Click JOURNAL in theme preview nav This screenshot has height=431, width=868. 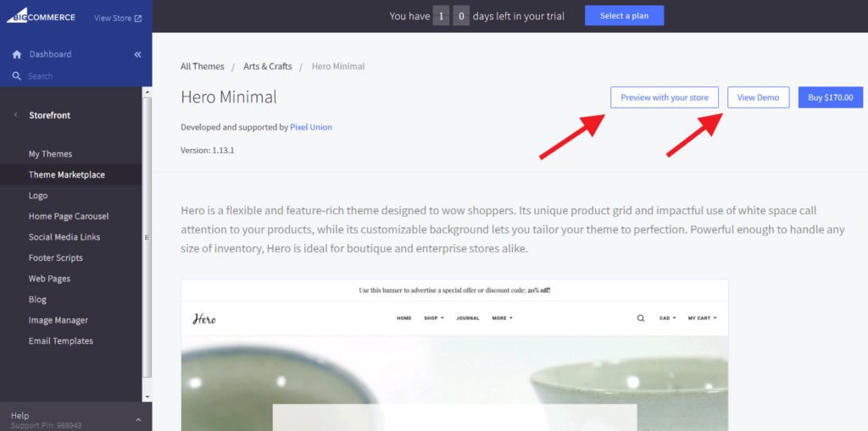click(468, 318)
